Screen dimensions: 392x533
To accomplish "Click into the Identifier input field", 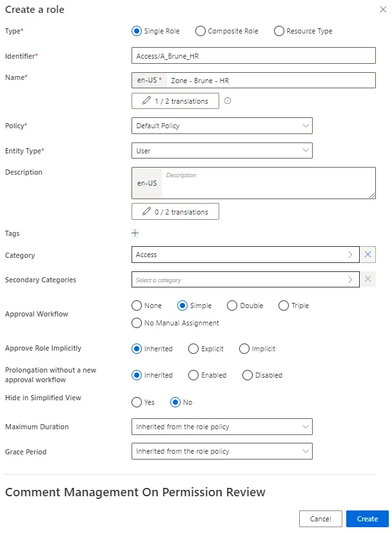I will (x=253, y=55).
